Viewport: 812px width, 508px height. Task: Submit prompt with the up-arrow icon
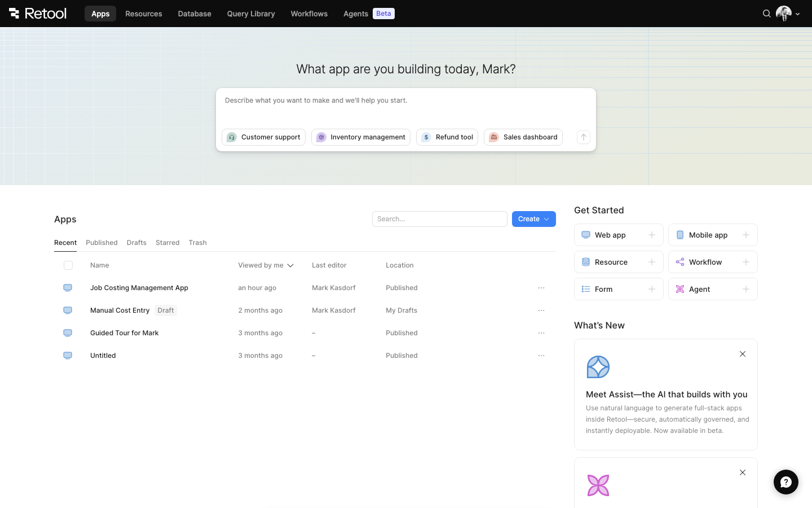(583, 137)
